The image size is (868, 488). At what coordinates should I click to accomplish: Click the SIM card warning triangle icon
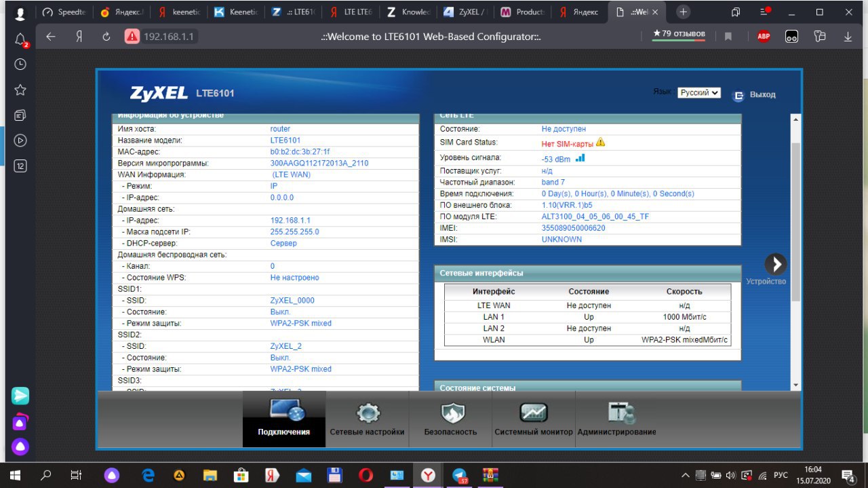click(600, 143)
